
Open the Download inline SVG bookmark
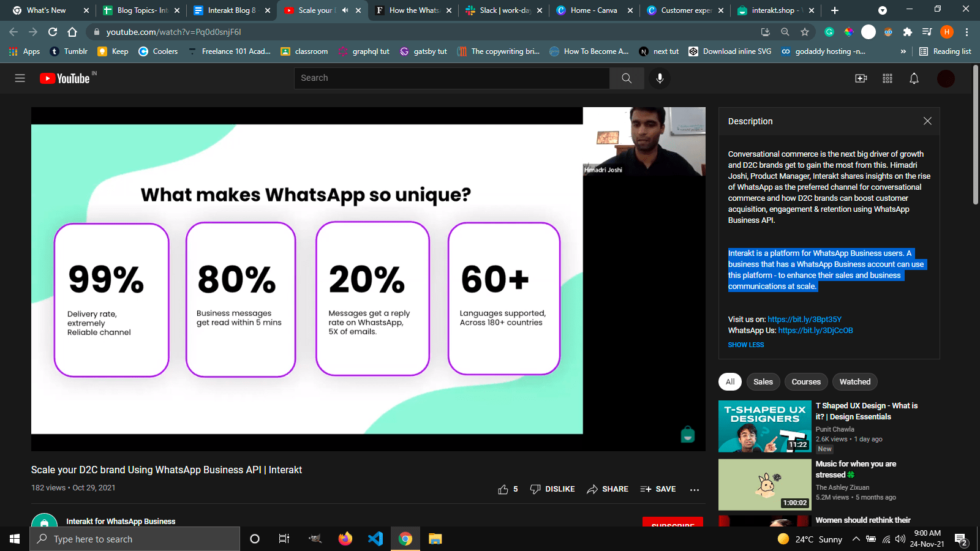[730, 51]
